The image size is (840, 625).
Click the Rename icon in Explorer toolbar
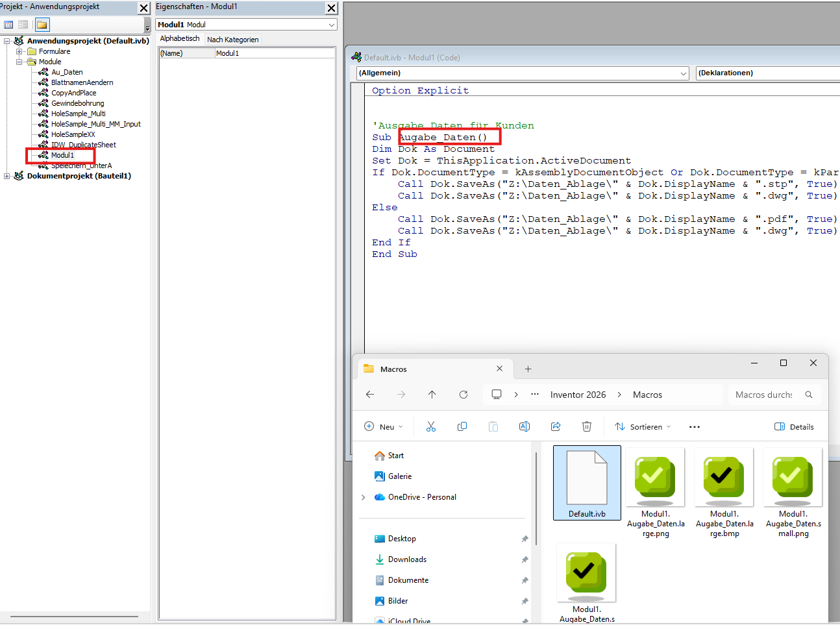[525, 426]
